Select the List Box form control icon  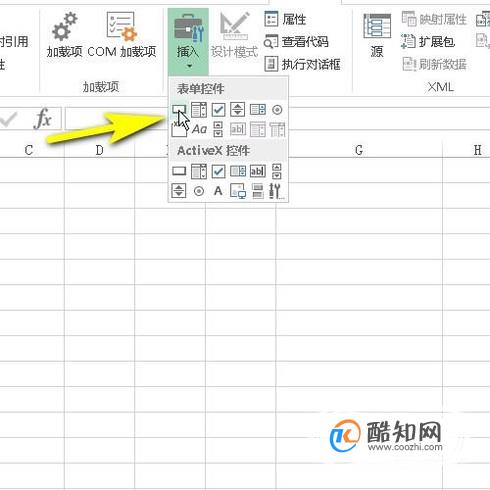tap(258, 110)
